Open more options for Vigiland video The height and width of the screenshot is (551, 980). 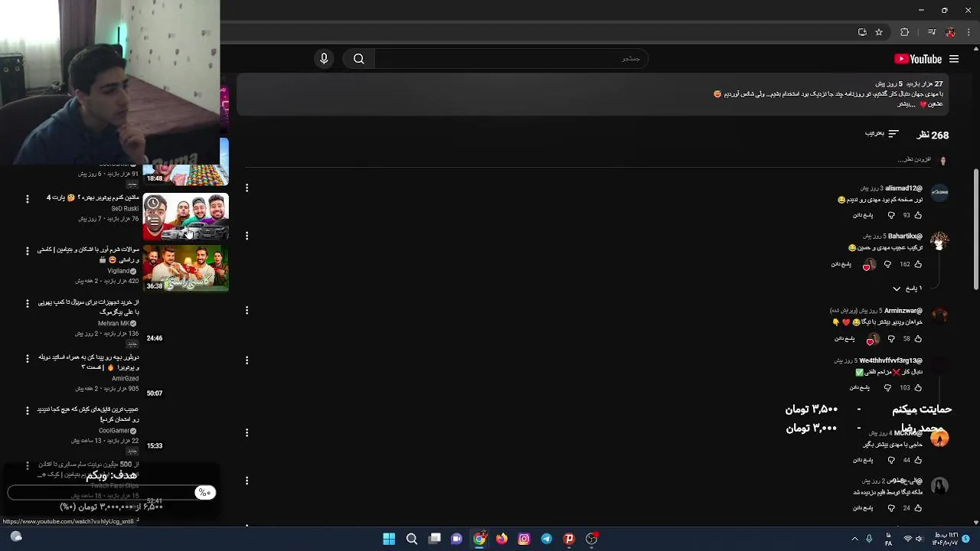tap(27, 250)
